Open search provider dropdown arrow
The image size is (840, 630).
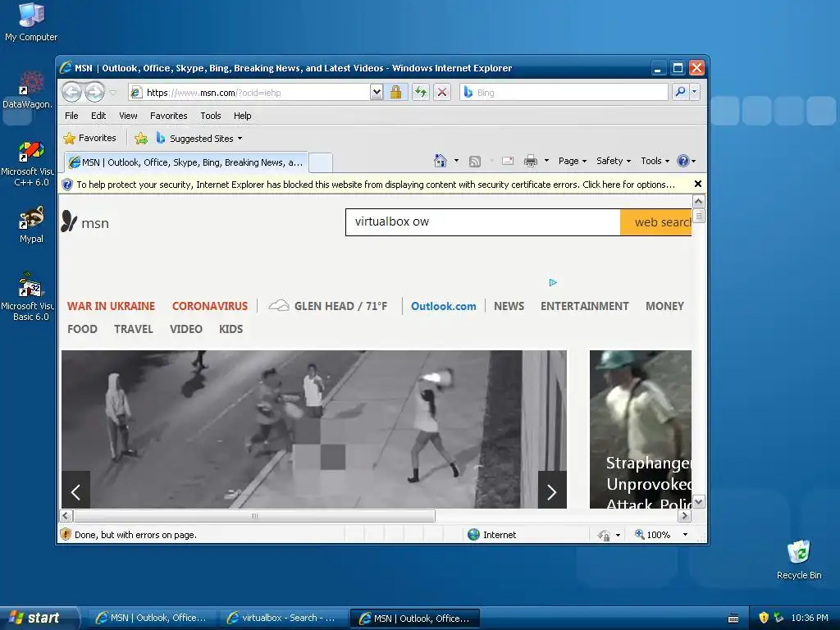[694, 92]
